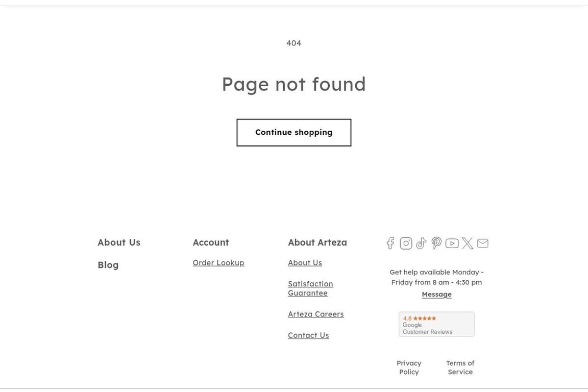Open the YouTube social icon
Screen dimensions: 588x392
click(452, 243)
